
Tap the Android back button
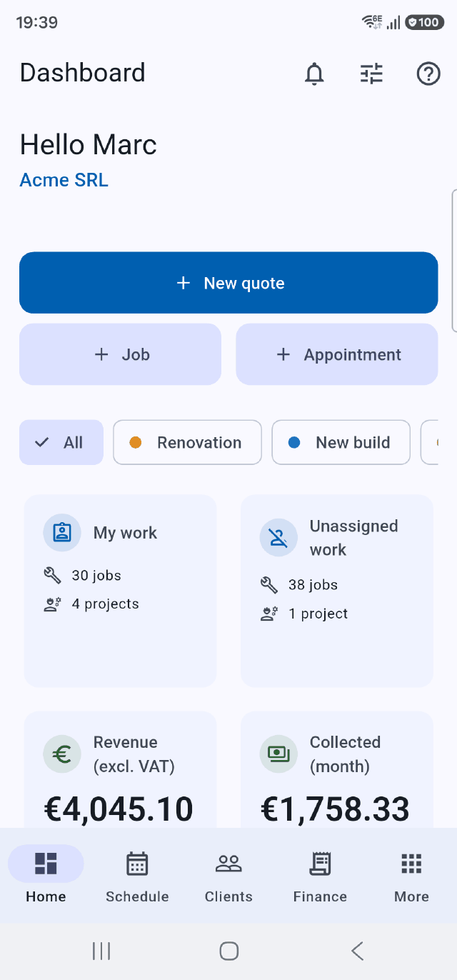click(x=357, y=951)
